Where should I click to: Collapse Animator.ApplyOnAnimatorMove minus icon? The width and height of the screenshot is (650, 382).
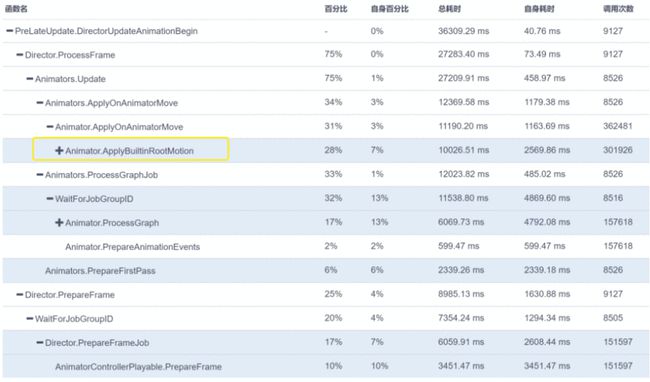coord(50,127)
